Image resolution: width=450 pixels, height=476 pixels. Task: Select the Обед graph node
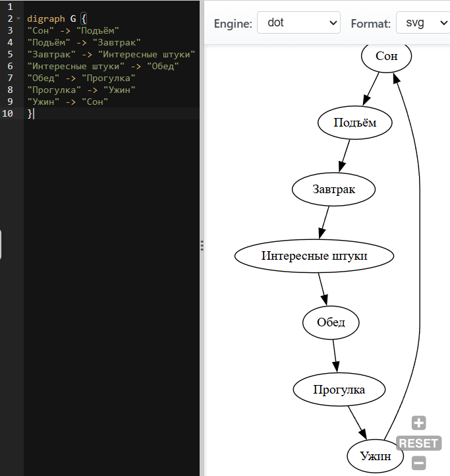331,323
